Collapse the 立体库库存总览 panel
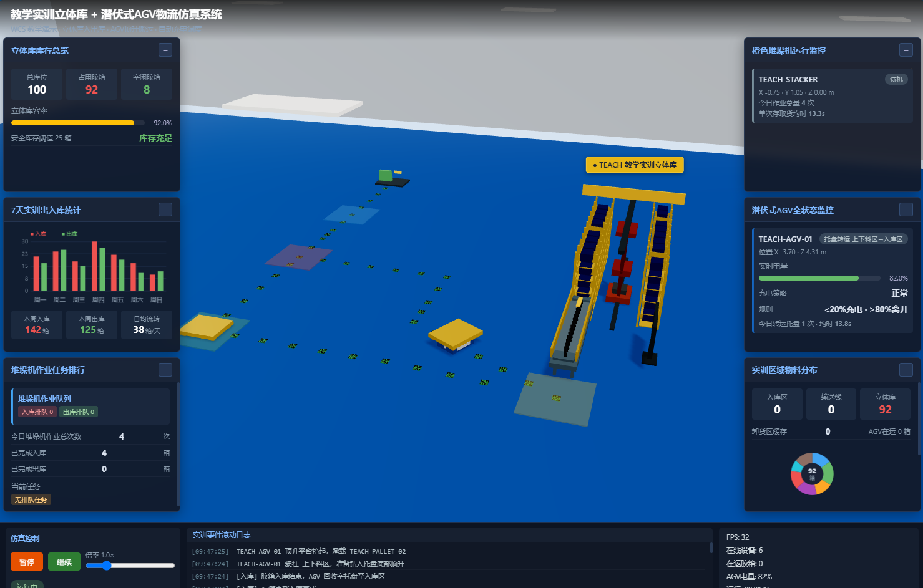The width and height of the screenshot is (923, 588). coord(165,50)
